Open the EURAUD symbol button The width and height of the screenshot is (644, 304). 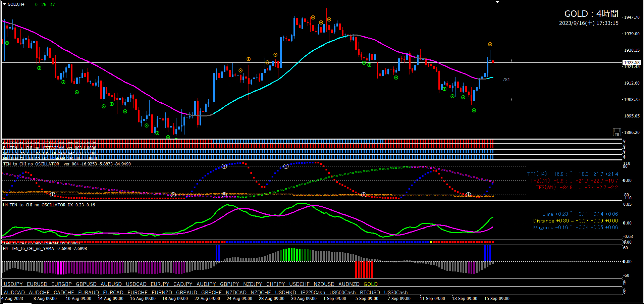(x=89, y=293)
